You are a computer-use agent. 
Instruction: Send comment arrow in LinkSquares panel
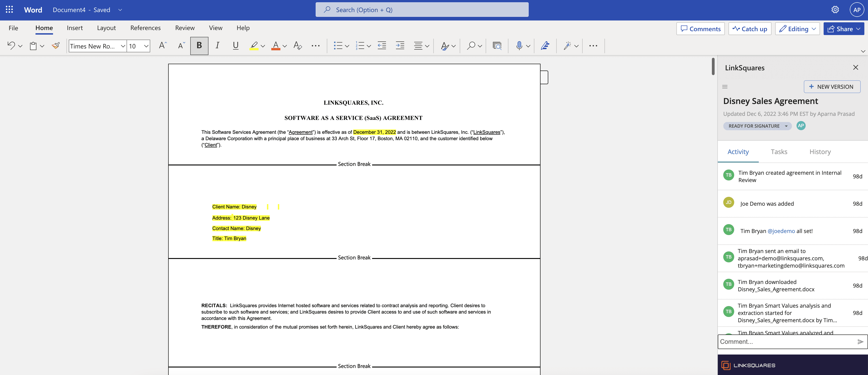860,342
